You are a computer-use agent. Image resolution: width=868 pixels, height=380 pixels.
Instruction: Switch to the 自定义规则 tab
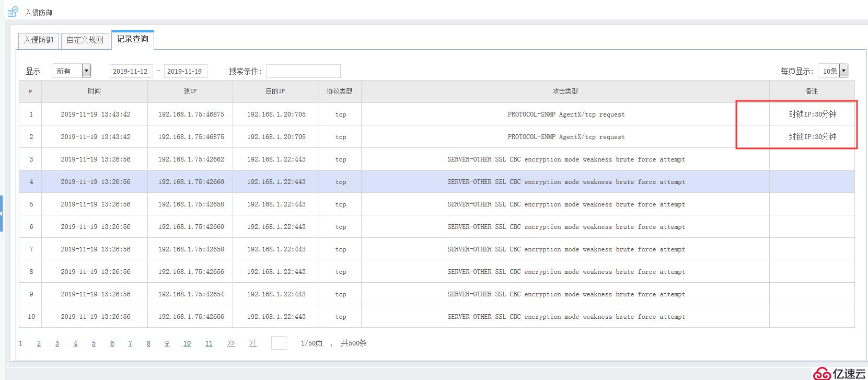[85, 40]
